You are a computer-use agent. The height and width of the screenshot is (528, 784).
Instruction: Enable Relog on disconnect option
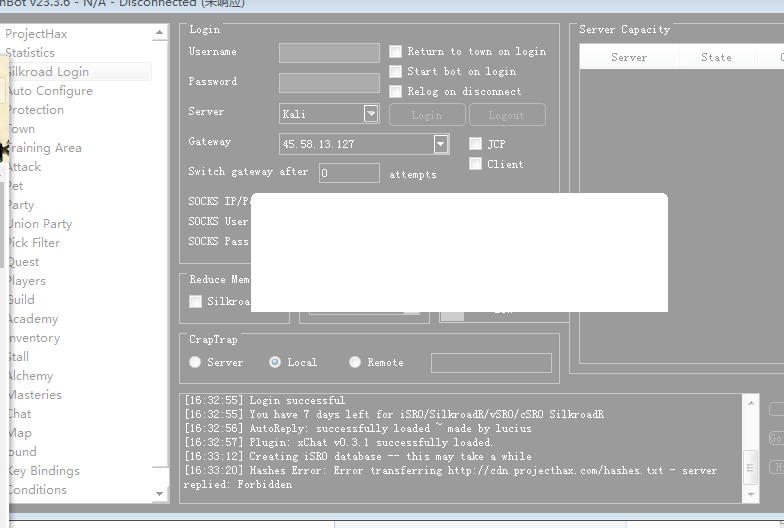click(396, 92)
